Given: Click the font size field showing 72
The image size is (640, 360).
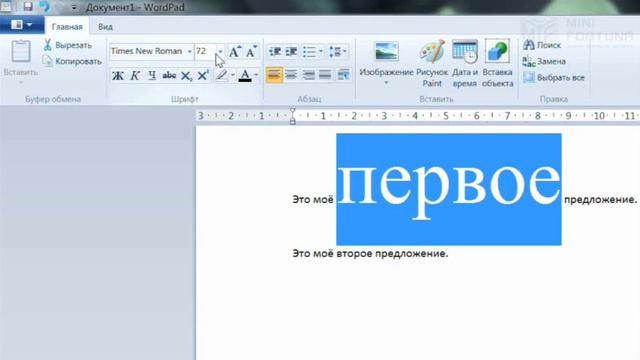Looking at the screenshot, I should [x=205, y=51].
